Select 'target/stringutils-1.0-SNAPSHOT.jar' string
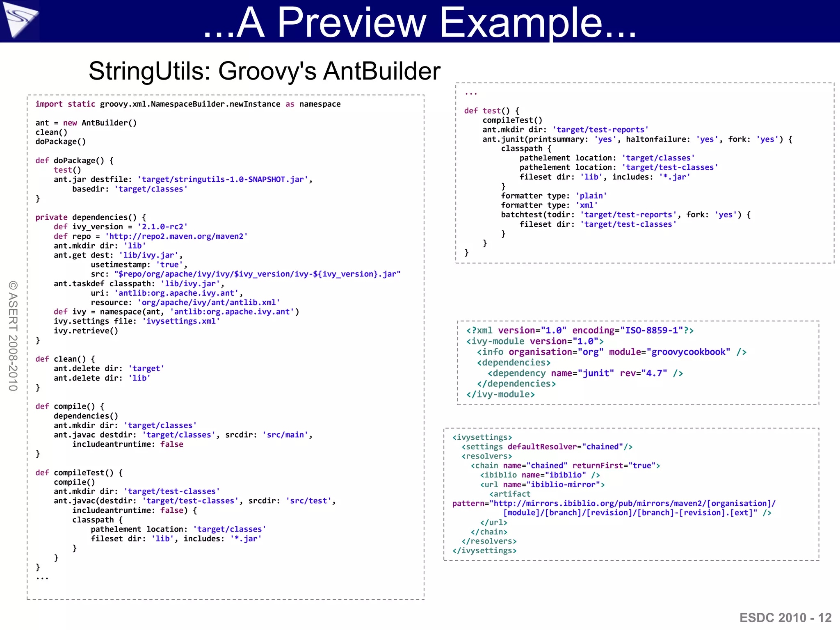Viewport: 840px width, 630px height. click(x=223, y=180)
